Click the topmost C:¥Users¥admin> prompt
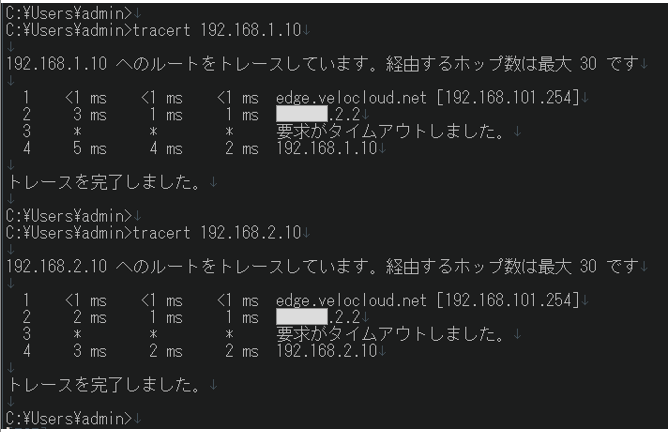The image size is (672, 432). [x=69, y=13]
